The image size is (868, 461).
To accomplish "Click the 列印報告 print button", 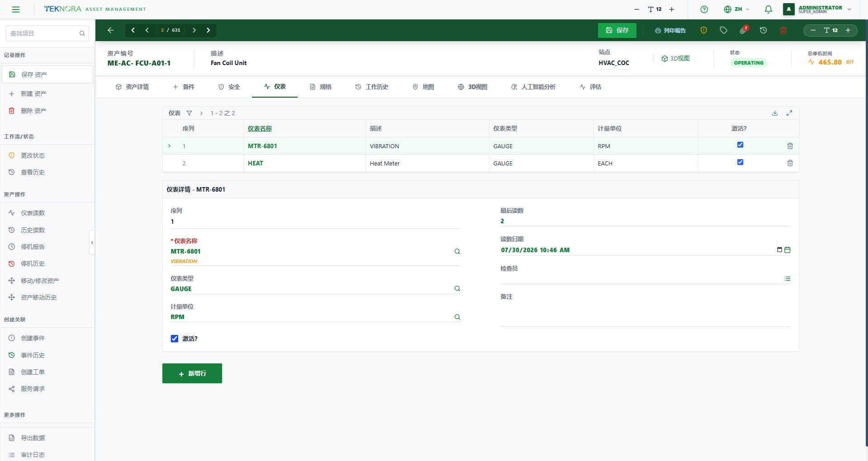I will click(670, 30).
